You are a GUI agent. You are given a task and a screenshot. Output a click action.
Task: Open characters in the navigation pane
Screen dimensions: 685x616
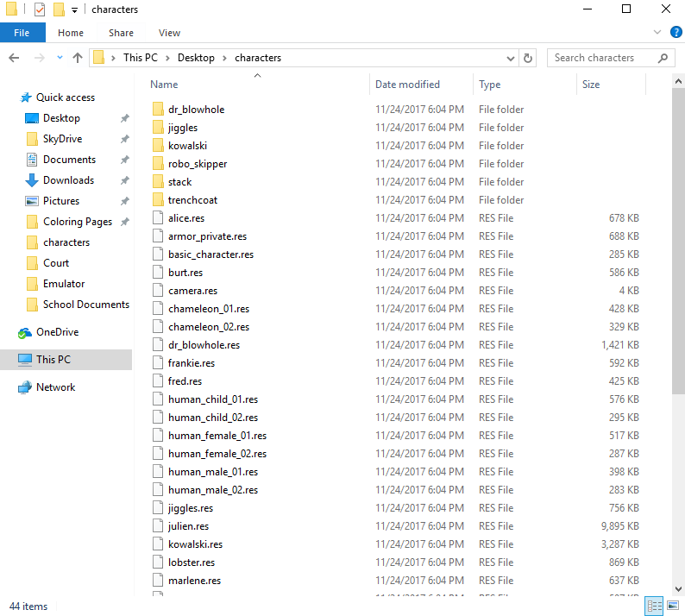[66, 242]
